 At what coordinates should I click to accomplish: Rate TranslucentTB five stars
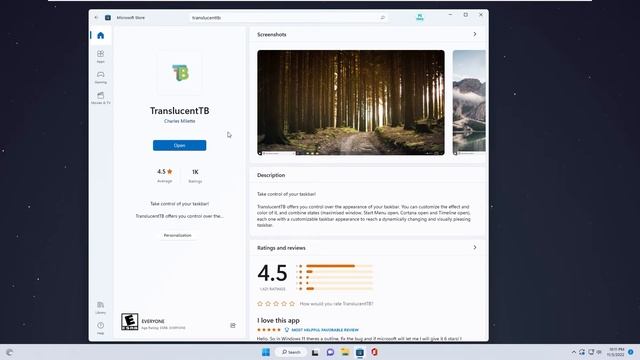point(292,304)
